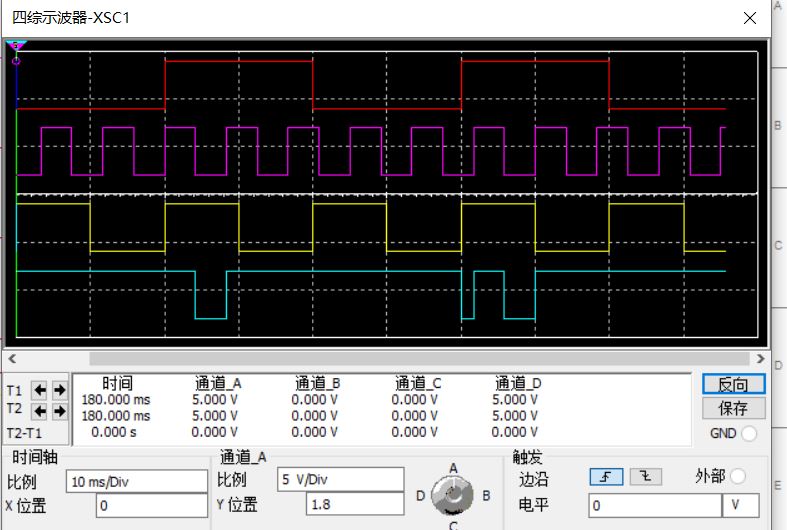This screenshot has width=787, height=530.
Task: Shift cursor T2 right with arrow
Action: (x=59, y=411)
